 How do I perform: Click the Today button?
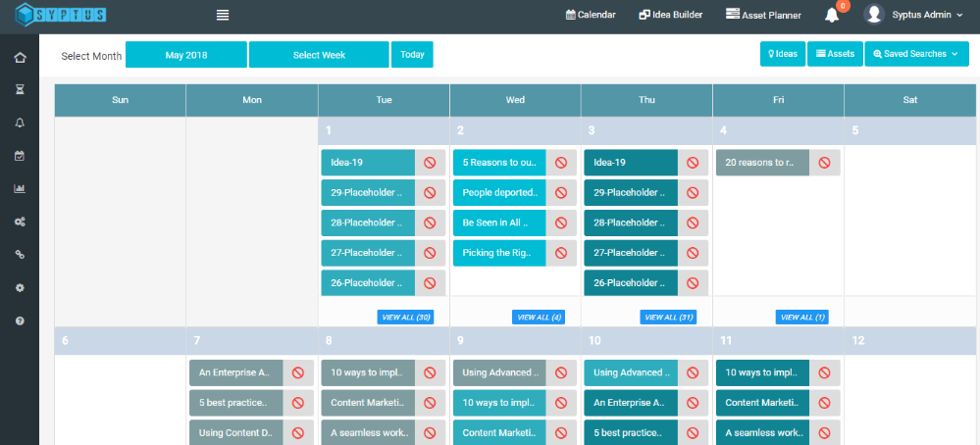(x=412, y=55)
